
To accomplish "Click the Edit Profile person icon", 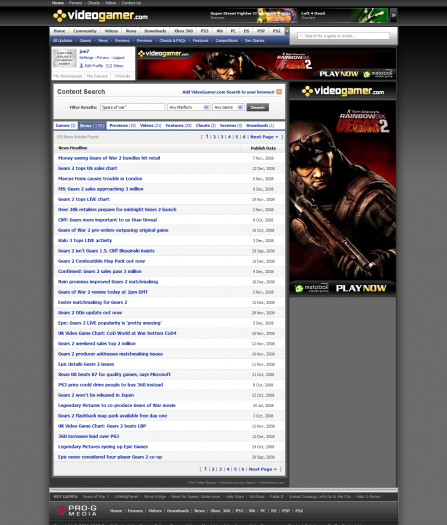I will coord(81,66).
